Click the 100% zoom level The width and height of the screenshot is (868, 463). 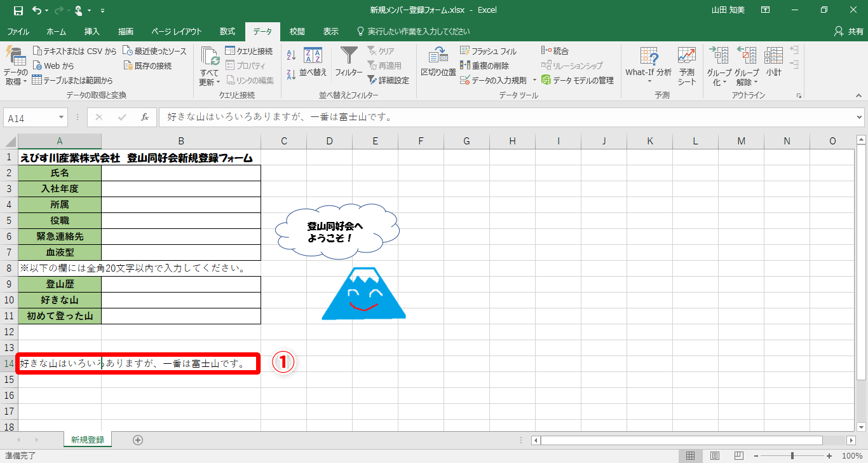click(x=851, y=456)
